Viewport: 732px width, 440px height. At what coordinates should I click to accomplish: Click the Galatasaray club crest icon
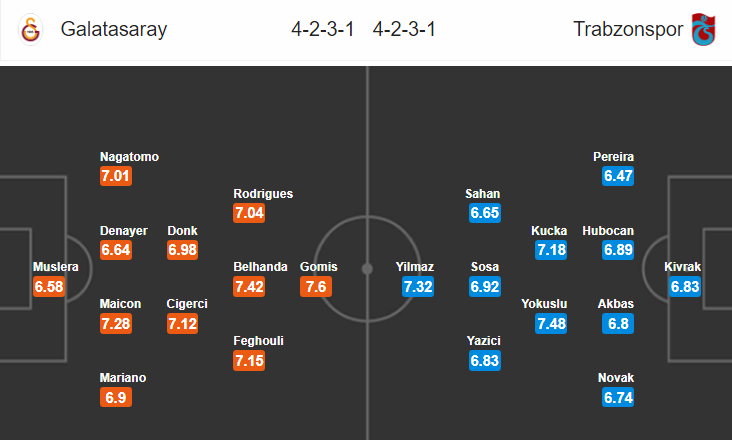click(31, 29)
